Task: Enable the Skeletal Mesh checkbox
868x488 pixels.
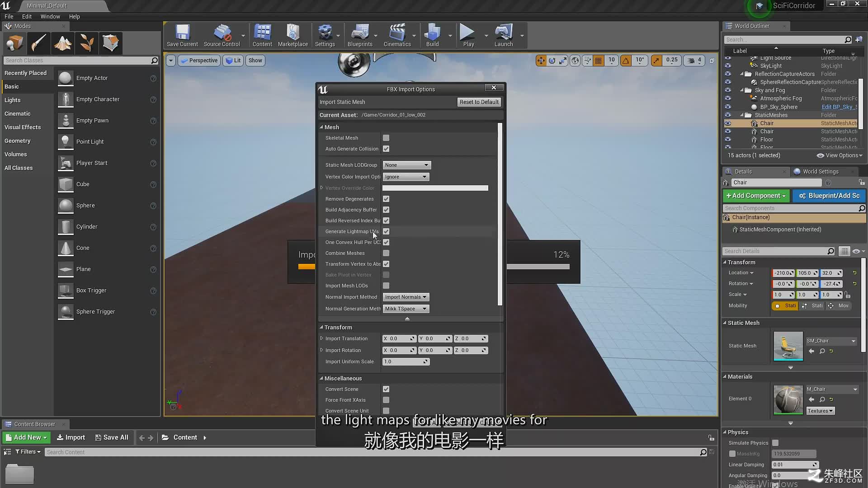Action: (x=386, y=138)
